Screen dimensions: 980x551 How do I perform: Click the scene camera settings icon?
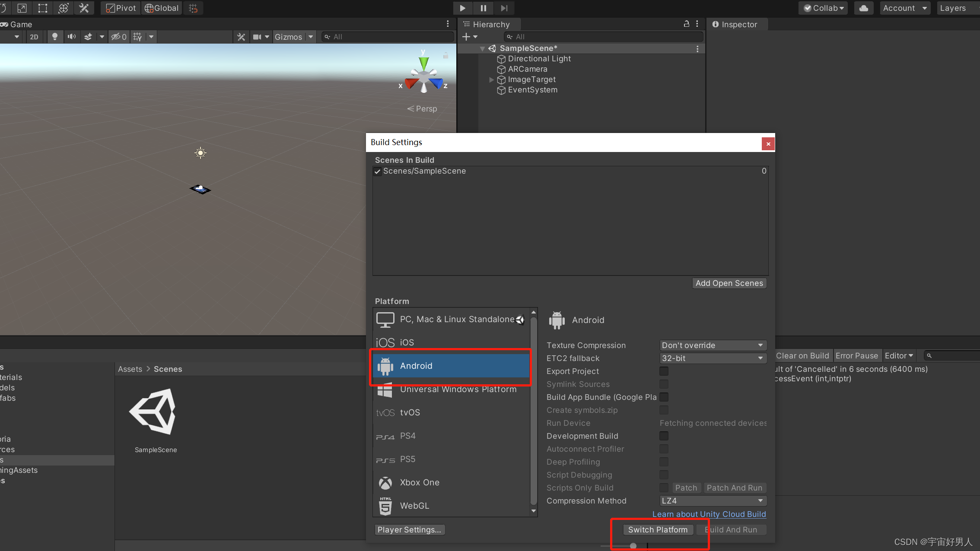[257, 37]
